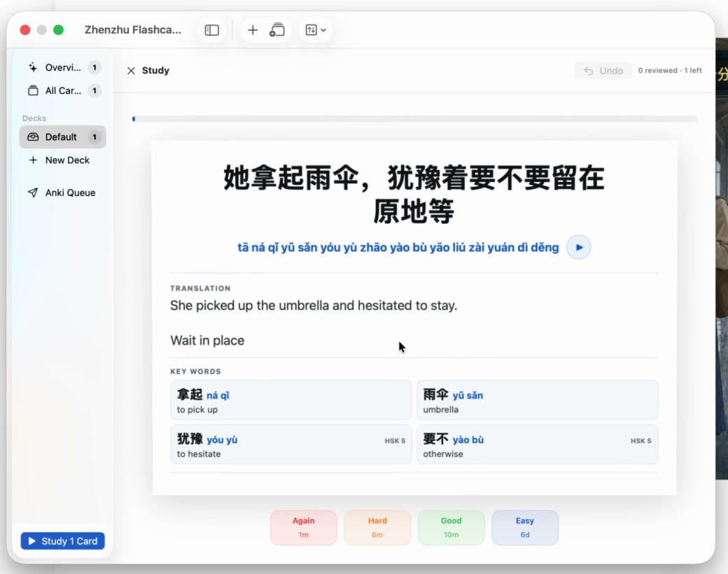Screen dimensions: 728x574
Task: Click the Overview count badge
Action: (94, 67)
